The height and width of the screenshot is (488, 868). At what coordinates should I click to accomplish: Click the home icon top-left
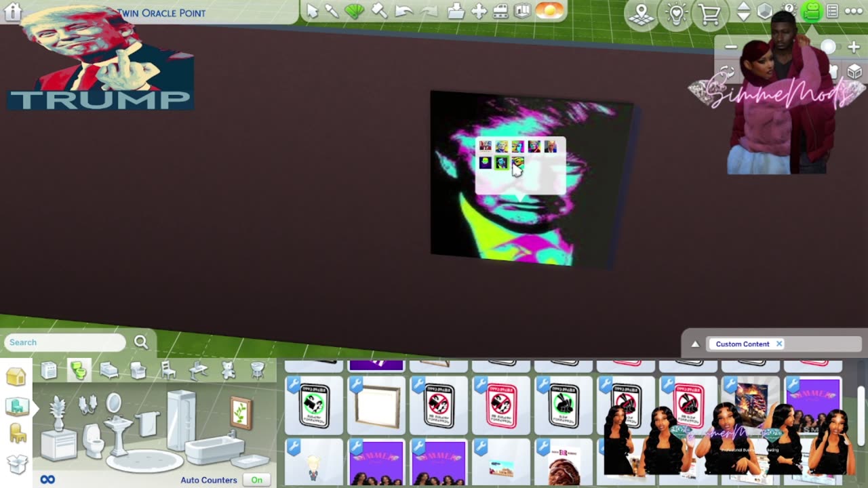point(13,11)
